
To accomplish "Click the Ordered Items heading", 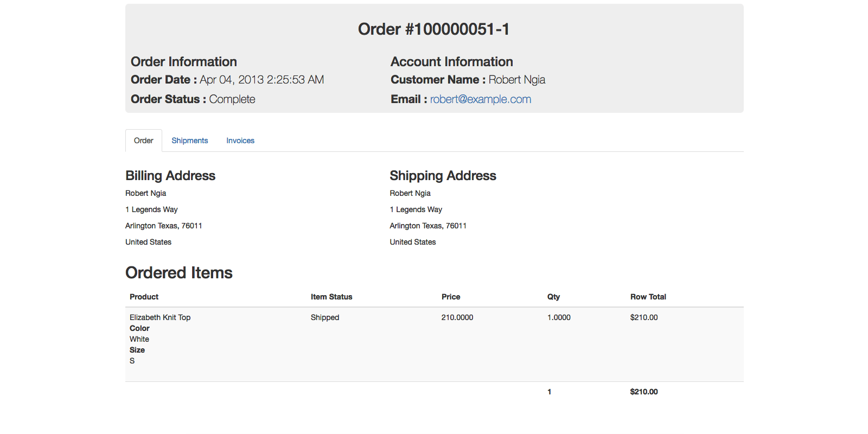I will 179,273.
